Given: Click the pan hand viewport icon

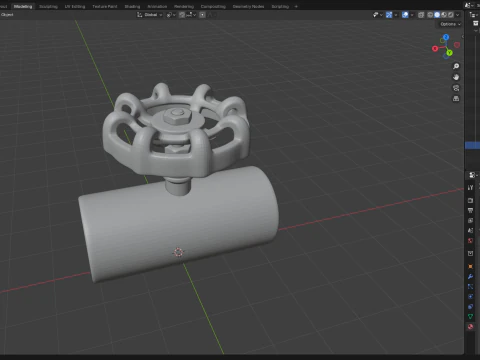Looking at the screenshot, I should click(x=456, y=77).
